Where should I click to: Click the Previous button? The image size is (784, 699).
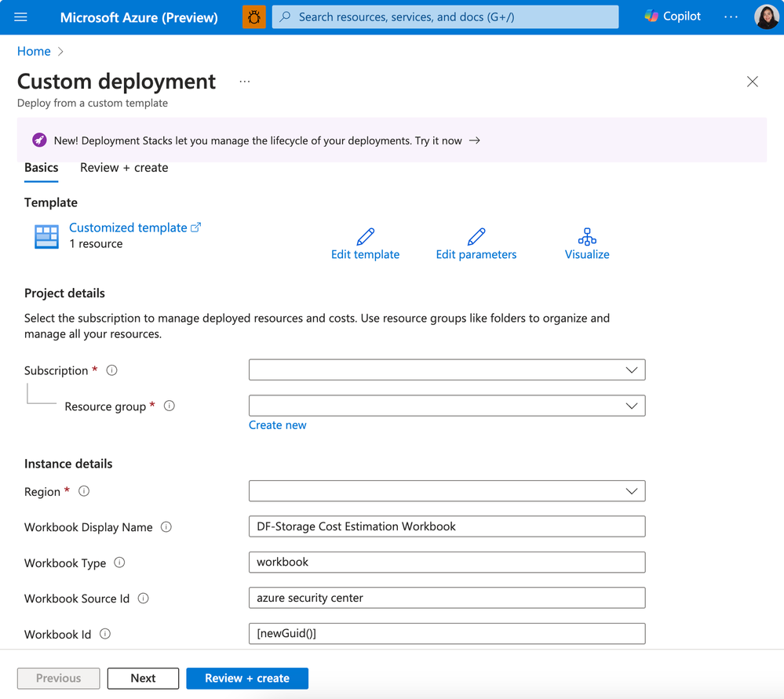[x=59, y=678]
